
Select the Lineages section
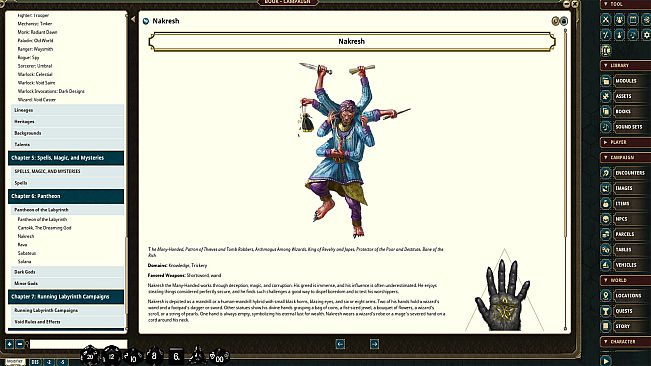pos(67,110)
